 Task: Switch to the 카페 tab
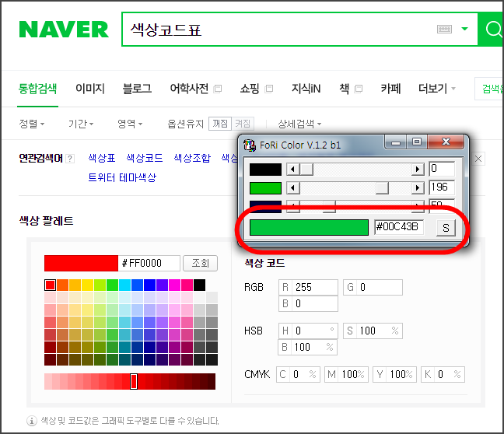pos(390,89)
